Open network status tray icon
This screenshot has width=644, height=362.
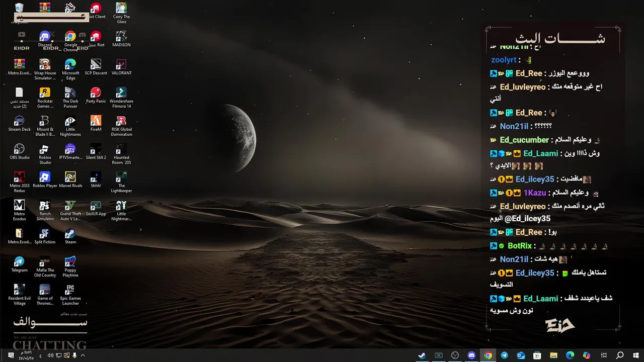point(59,355)
